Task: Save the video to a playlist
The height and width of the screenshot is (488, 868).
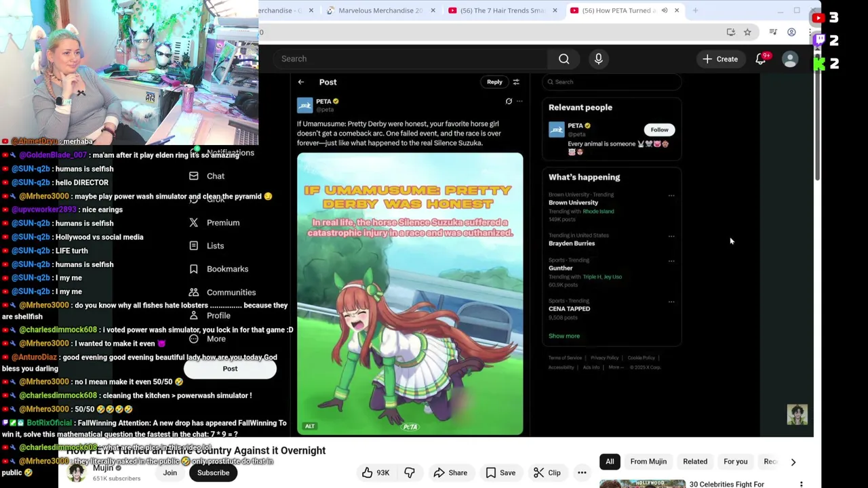Action: coord(500,473)
